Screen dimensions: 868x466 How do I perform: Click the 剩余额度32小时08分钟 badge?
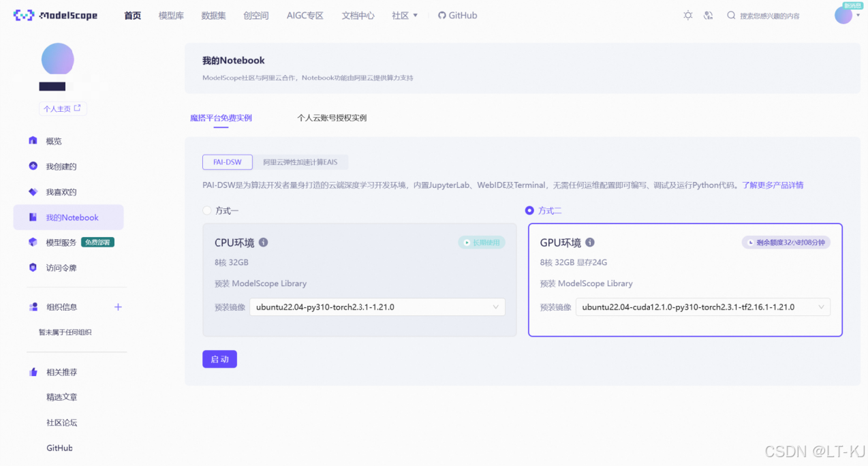786,242
